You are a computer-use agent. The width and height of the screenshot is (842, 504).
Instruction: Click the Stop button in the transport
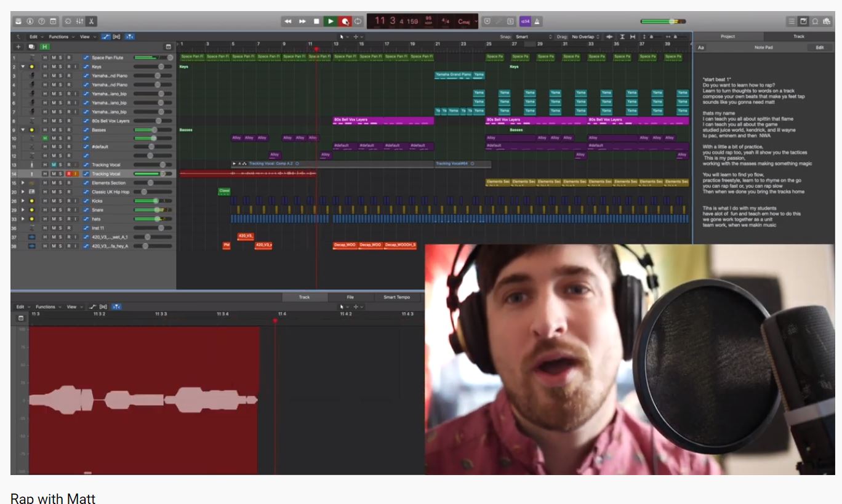[316, 22]
